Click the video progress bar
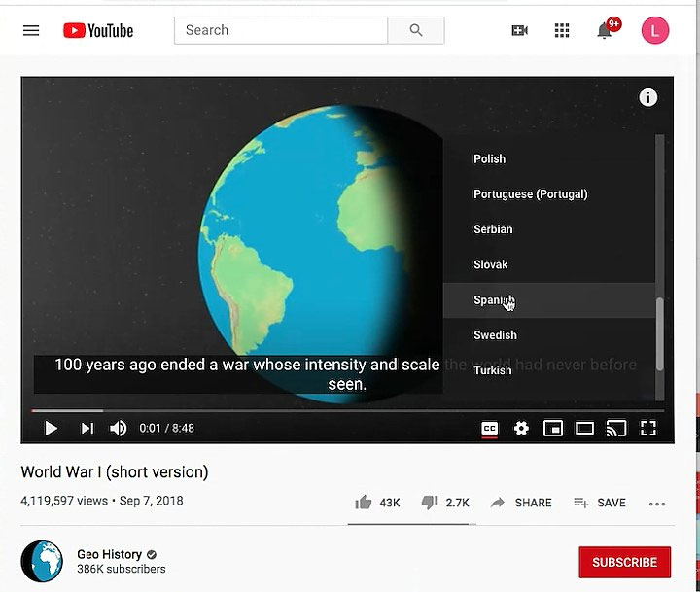 348,410
